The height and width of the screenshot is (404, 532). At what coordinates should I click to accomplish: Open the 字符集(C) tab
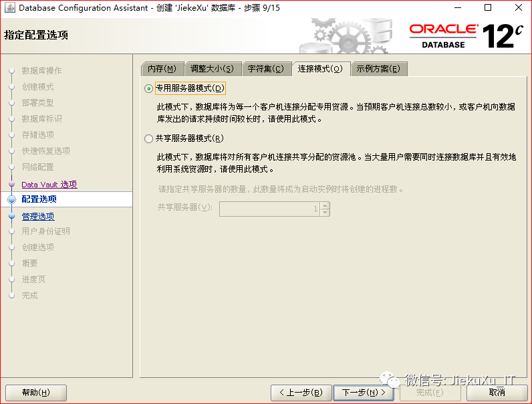click(x=267, y=69)
